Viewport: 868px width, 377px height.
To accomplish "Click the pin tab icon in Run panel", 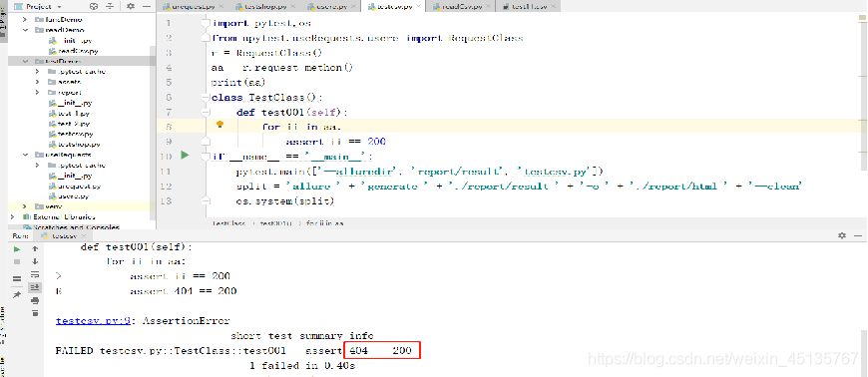I will [17, 295].
